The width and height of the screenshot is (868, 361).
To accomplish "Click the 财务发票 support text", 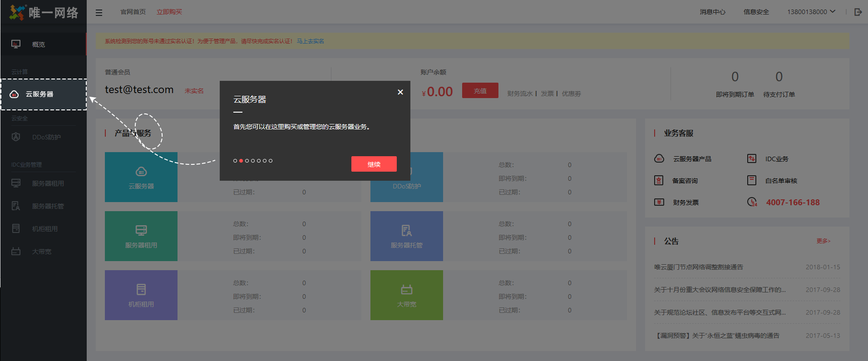I will click(x=686, y=203).
